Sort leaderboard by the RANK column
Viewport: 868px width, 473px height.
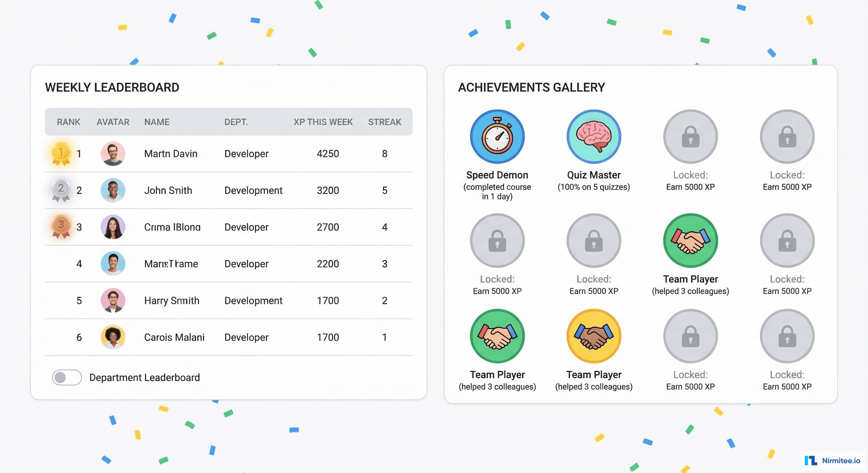pos(68,122)
